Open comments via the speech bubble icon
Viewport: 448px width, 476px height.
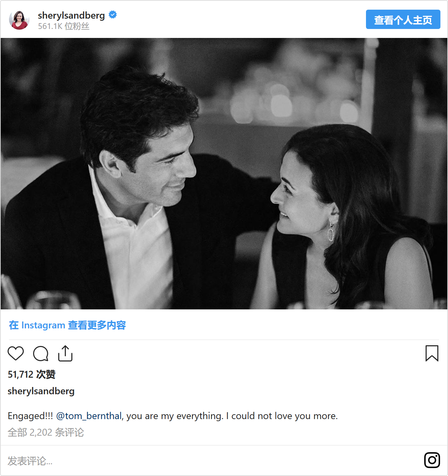pyautogui.click(x=41, y=353)
